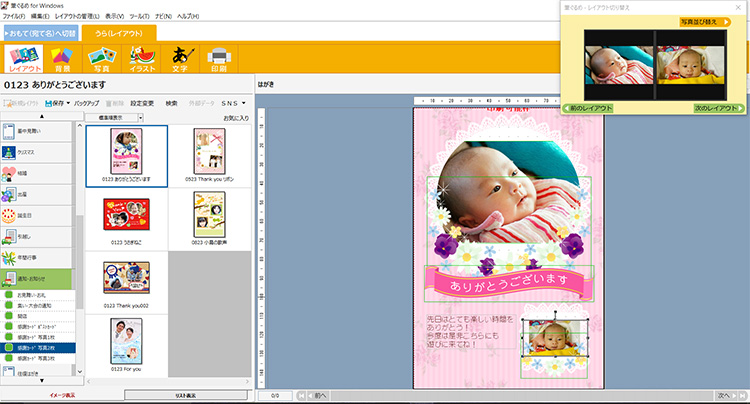Screen dimensions: 750x404
Task: Select the 背景 (Background) tool icon
Action: coord(63,58)
